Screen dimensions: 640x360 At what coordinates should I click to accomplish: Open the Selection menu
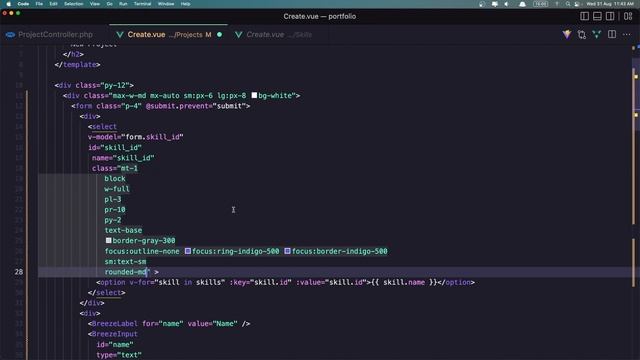tap(73, 4)
